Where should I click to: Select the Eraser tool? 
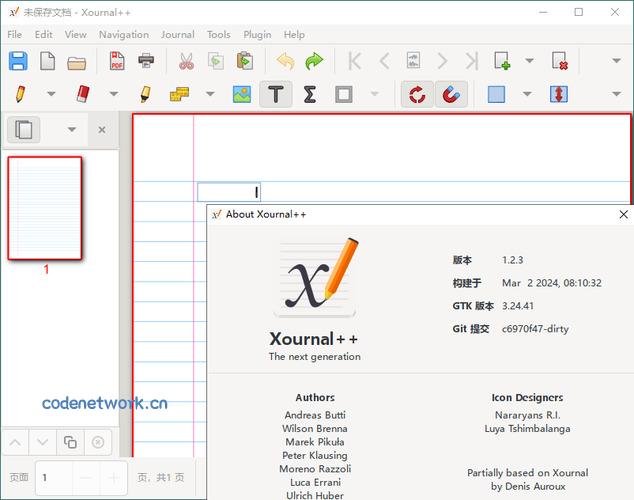[83, 95]
